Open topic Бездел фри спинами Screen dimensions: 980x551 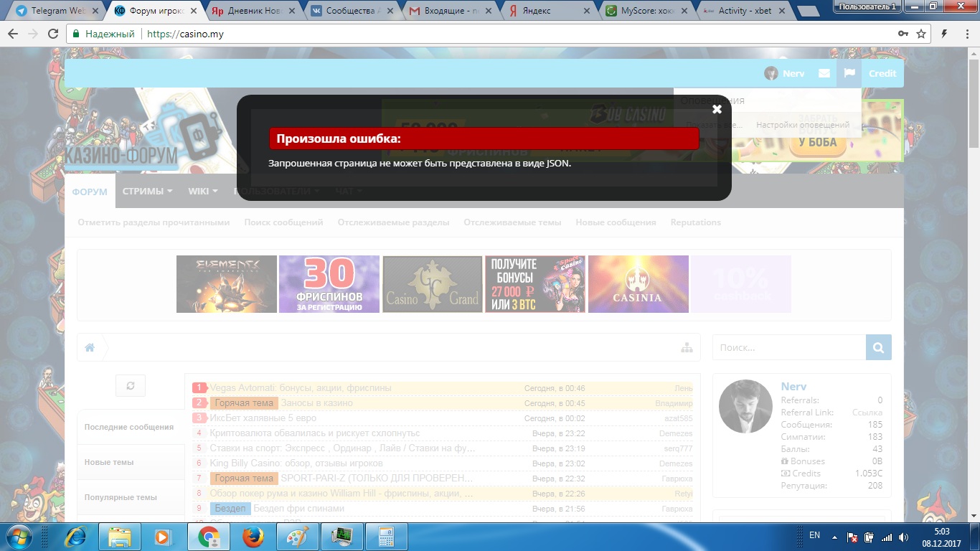tap(298, 509)
